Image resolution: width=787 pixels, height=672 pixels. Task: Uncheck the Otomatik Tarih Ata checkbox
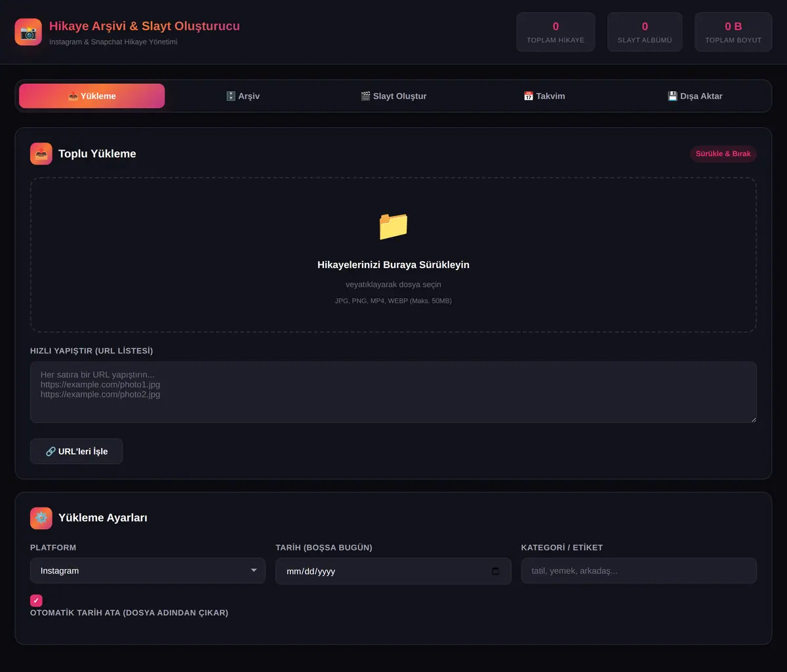pyautogui.click(x=36, y=601)
